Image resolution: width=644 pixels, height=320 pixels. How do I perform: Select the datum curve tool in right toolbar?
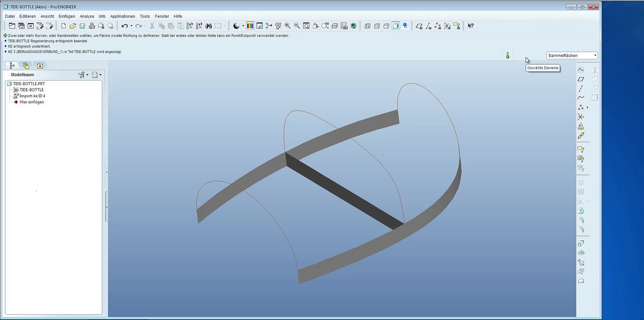580,98
